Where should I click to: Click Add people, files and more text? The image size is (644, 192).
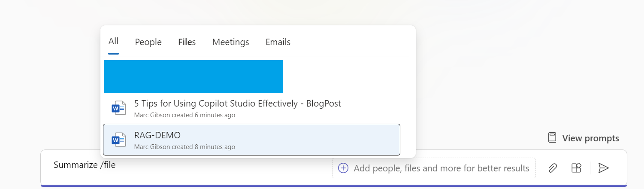pos(441,168)
